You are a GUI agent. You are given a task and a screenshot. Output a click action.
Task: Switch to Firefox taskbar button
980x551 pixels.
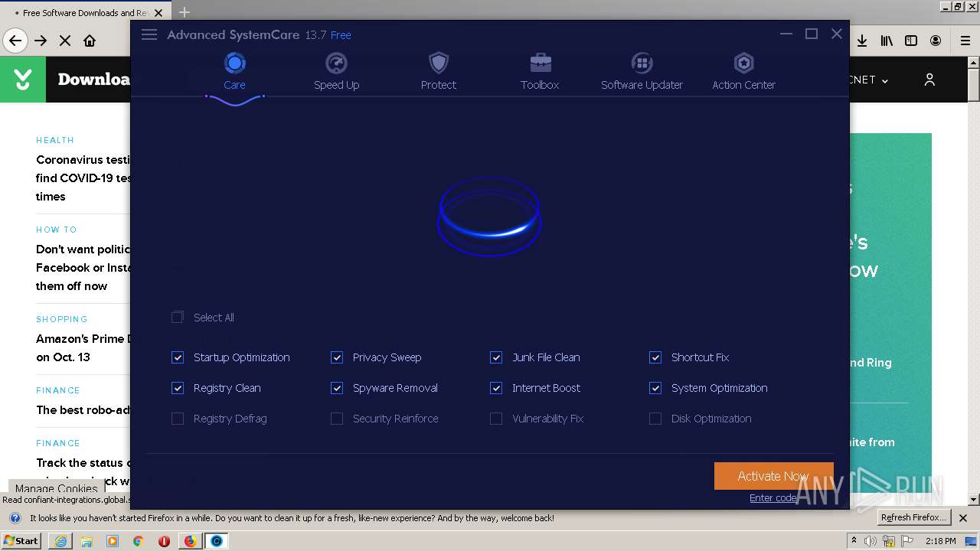coord(190,541)
